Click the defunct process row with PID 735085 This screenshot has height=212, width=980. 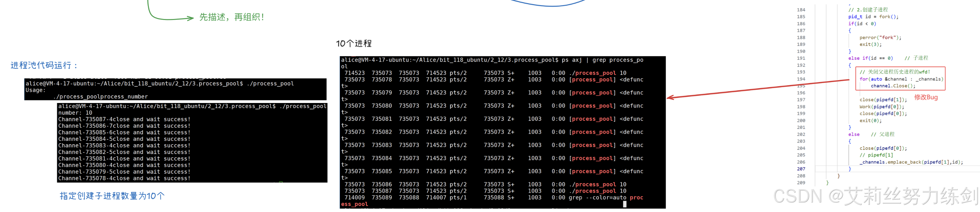[x=494, y=171]
